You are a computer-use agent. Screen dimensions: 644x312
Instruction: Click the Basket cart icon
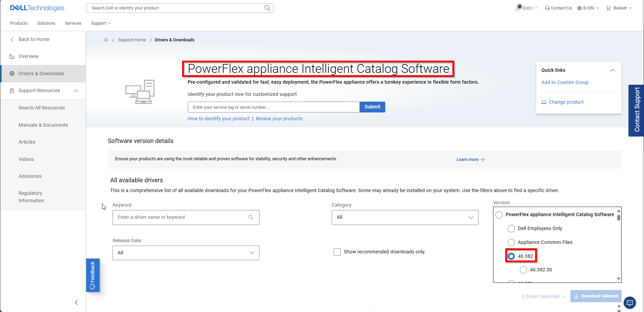point(608,8)
